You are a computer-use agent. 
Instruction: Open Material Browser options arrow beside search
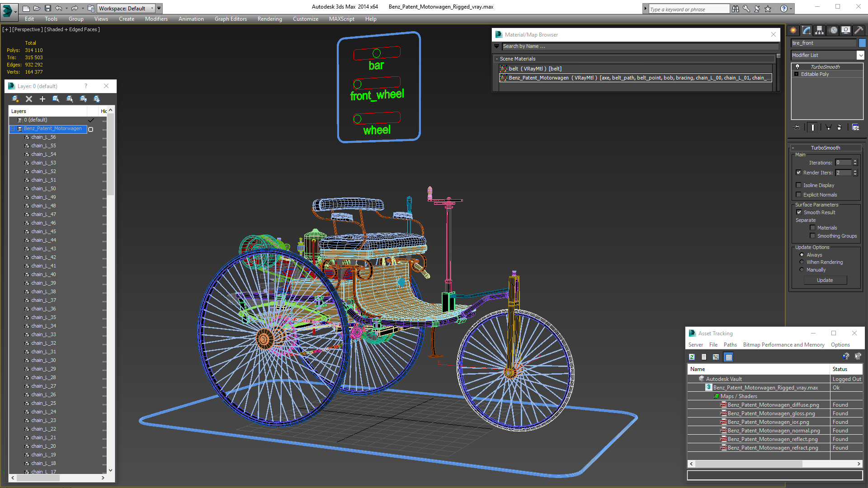click(497, 46)
